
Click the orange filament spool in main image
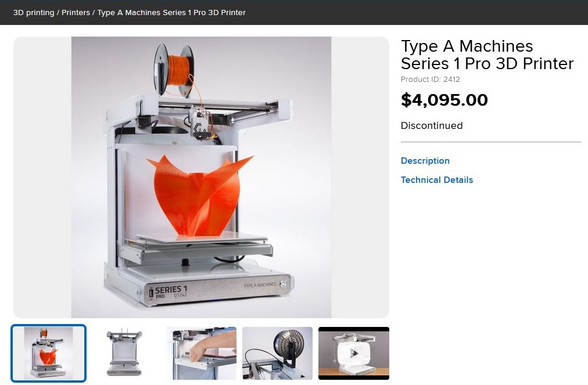coord(176,70)
